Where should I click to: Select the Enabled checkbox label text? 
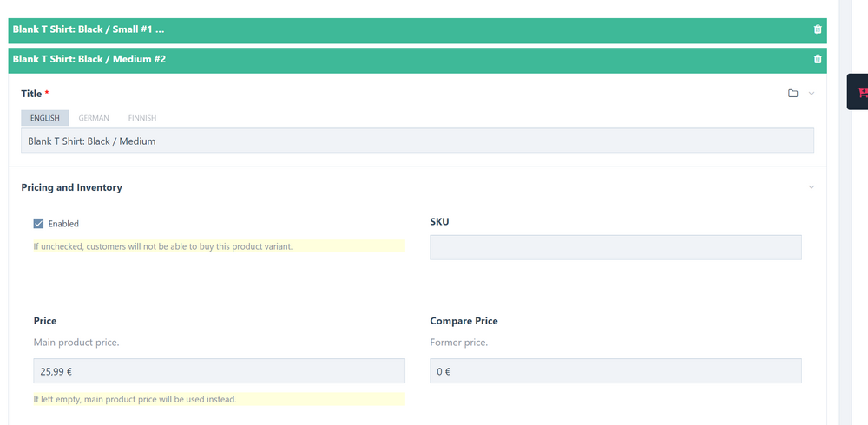coord(63,224)
